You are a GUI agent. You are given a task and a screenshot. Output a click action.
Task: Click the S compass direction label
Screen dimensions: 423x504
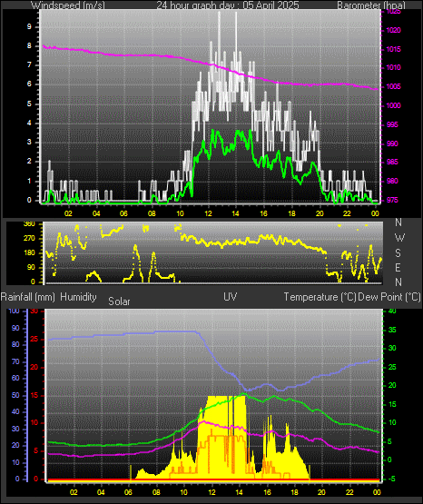coord(398,253)
